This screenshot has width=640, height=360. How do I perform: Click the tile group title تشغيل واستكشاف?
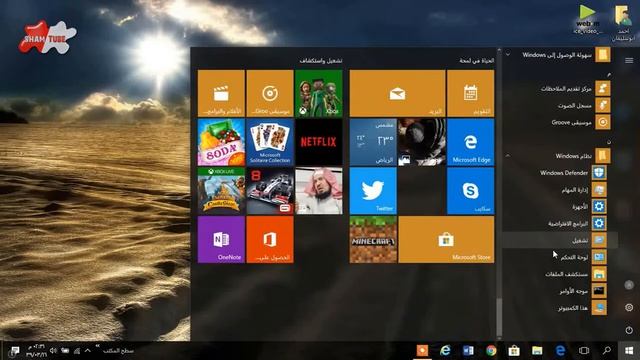pyautogui.click(x=321, y=60)
